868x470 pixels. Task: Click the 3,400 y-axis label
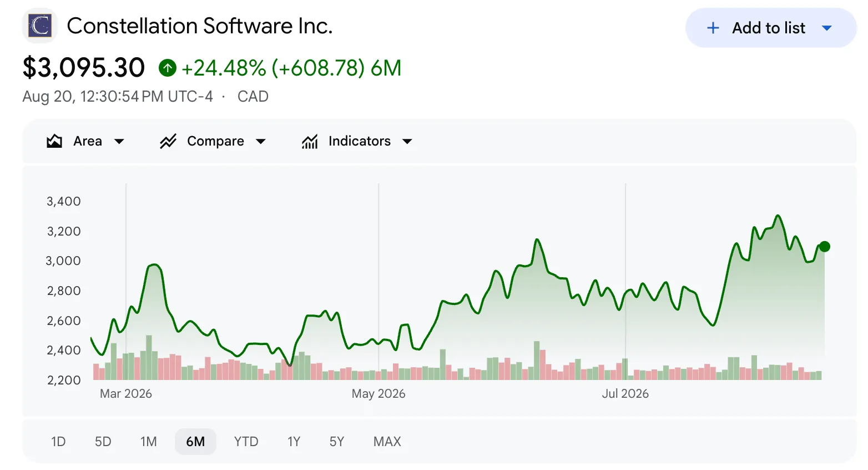(x=64, y=201)
